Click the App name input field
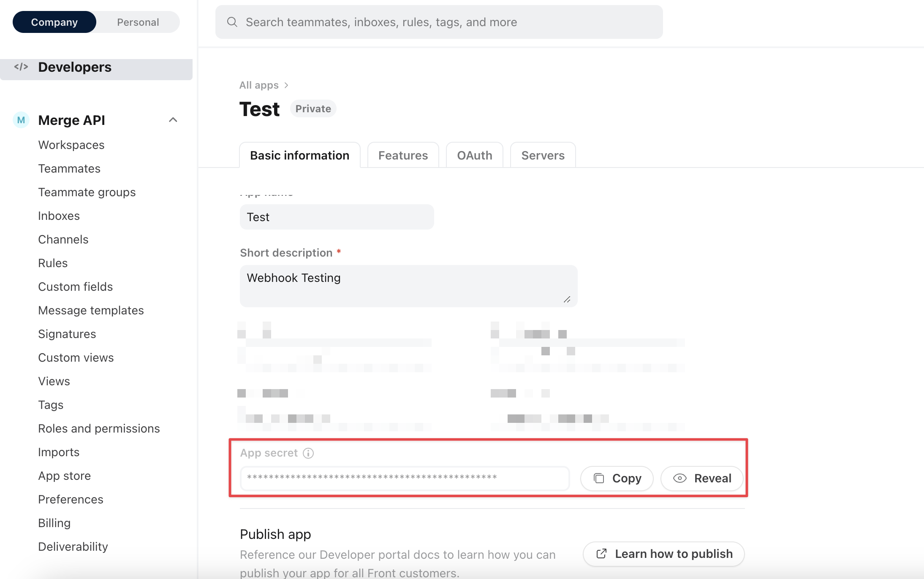 pyautogui.click(x=337, y=217)
